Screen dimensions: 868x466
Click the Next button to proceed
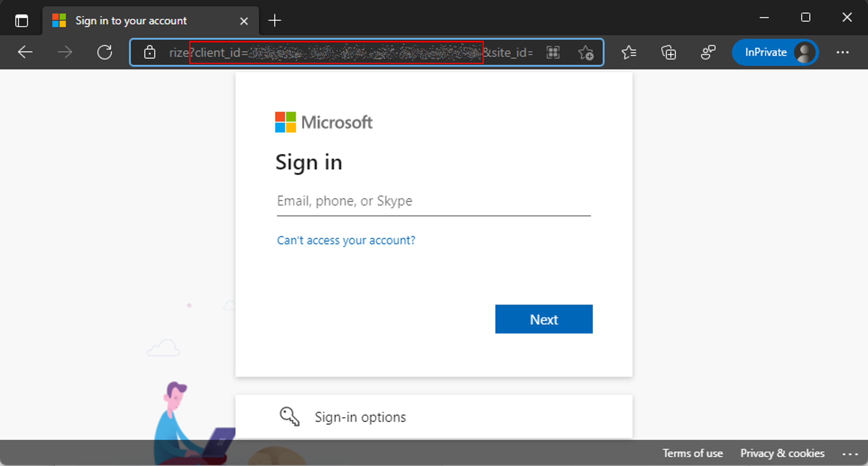[543, 319]
